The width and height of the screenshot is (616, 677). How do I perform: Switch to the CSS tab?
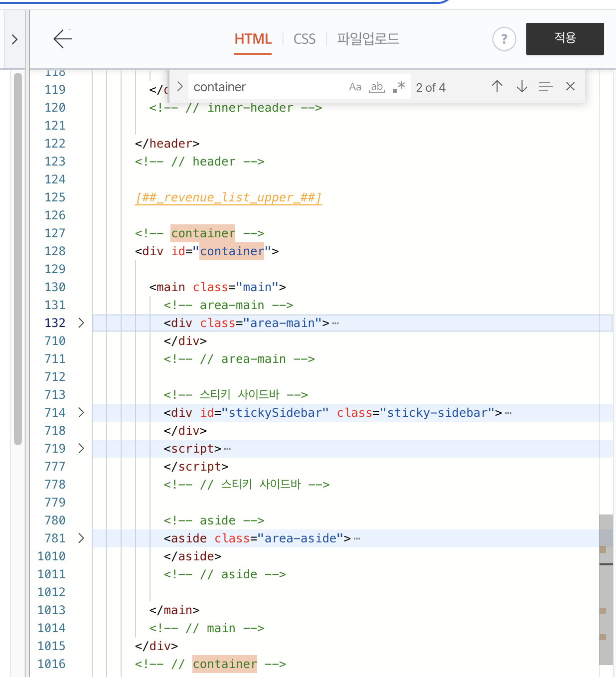305,39
